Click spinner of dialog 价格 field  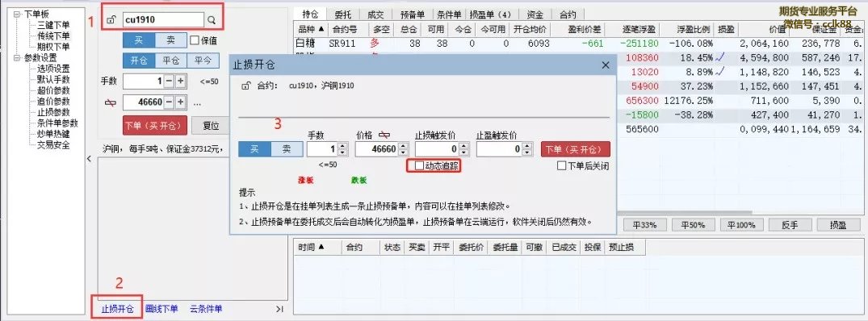click(x=403, y=149)
